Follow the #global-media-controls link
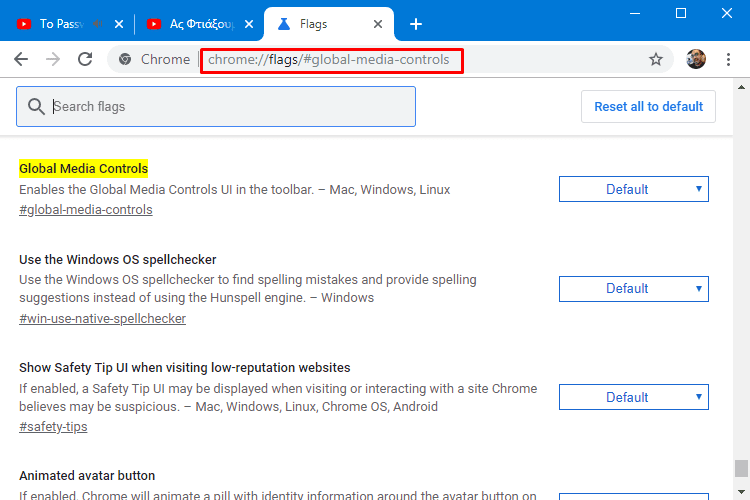This screenshot has width=750, height=500. 86,210
